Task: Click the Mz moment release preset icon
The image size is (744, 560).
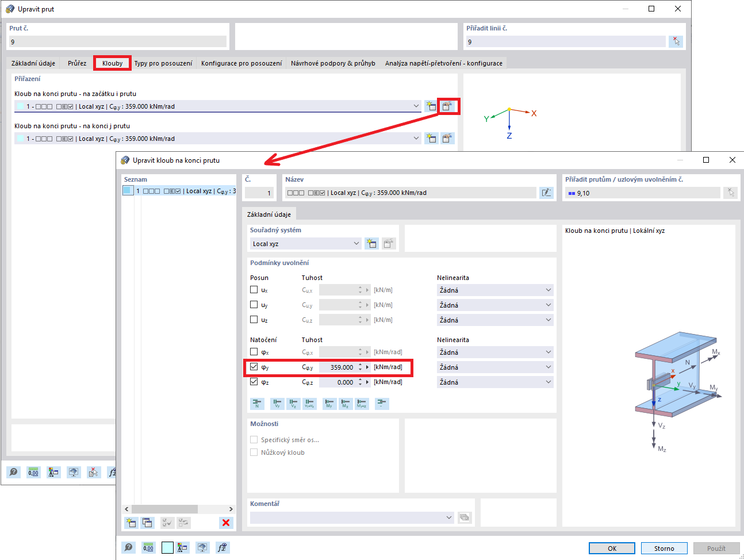Action: 346,404
